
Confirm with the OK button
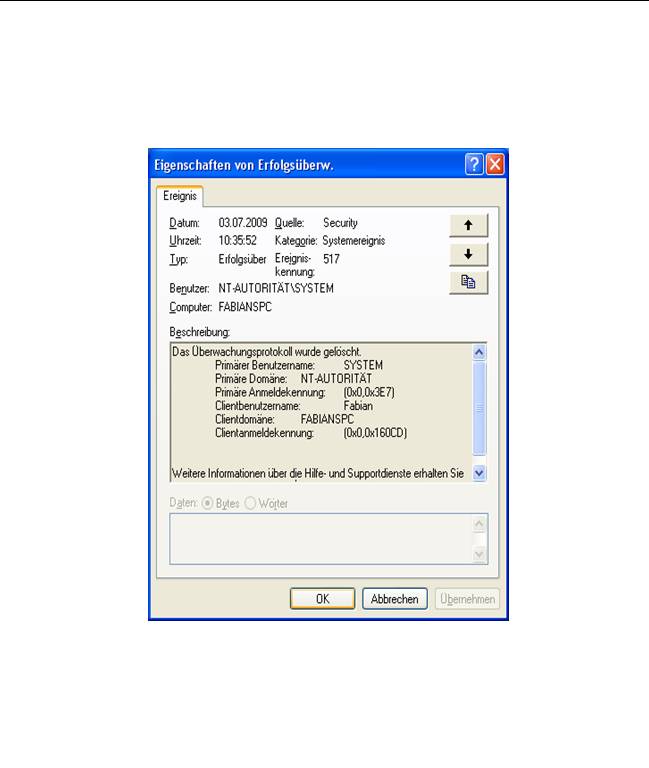(x=322, y=599)
